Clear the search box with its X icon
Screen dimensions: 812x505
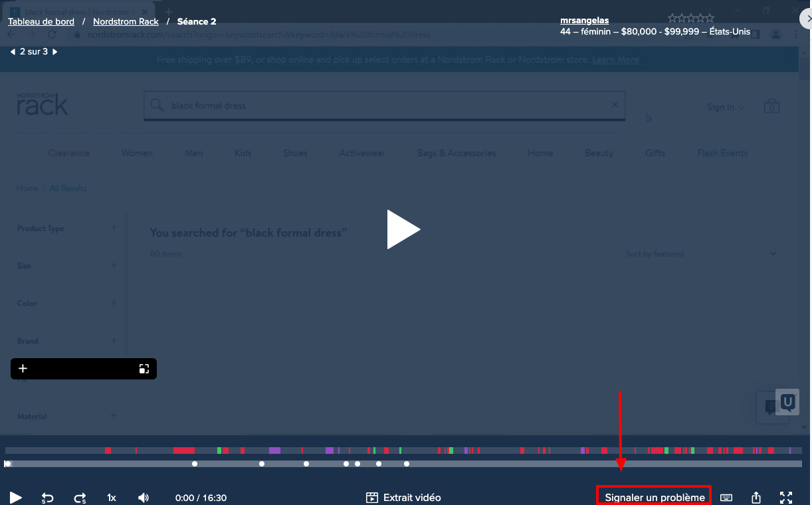pos(615,105)
